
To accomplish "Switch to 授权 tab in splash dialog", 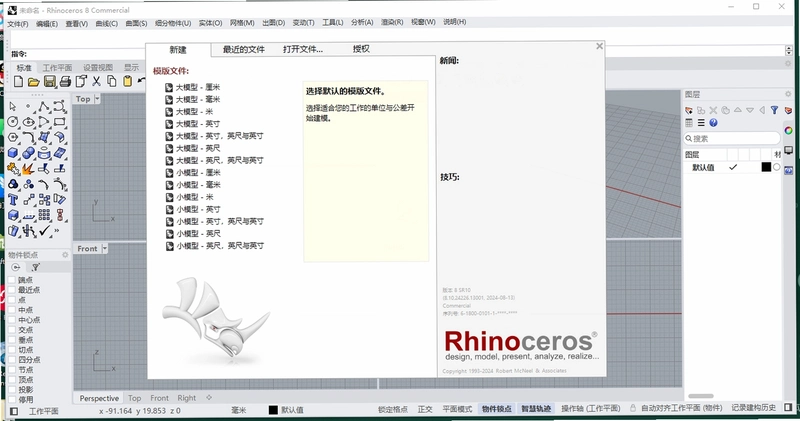I will (x=361, y=49).
